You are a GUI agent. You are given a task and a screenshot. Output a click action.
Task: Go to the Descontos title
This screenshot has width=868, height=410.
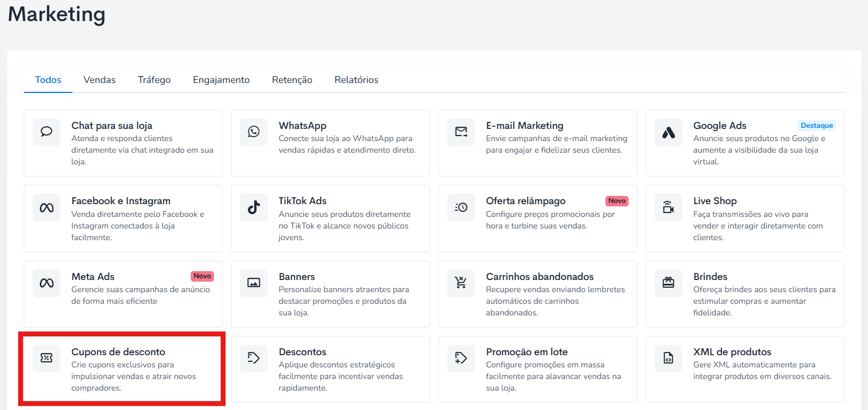click(x=302, y=352)
